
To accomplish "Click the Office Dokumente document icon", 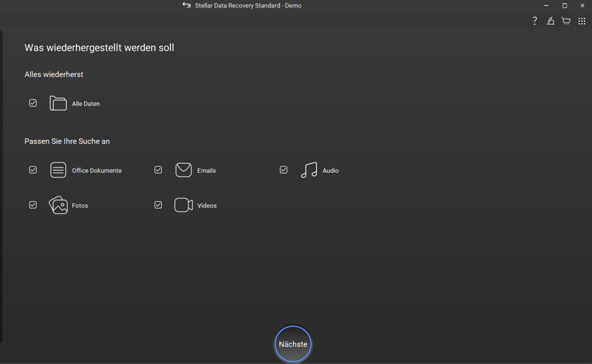I will pos(58,170).
